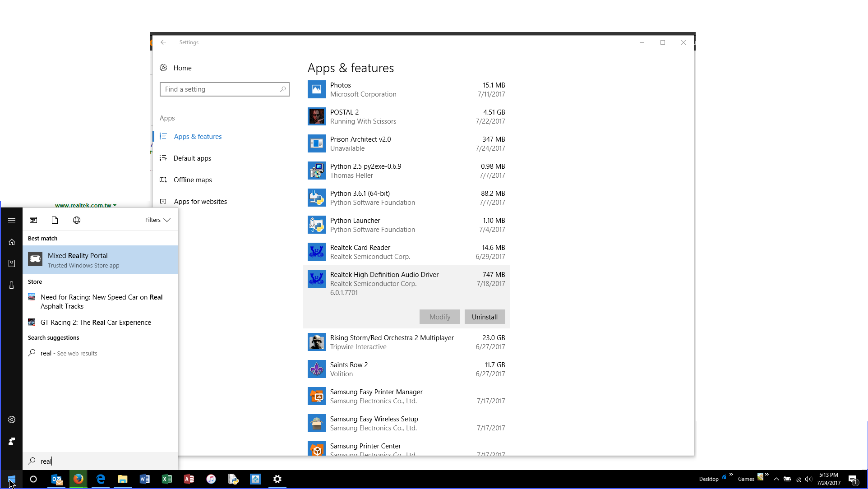Open Need for Racing store result

point(100,301)
